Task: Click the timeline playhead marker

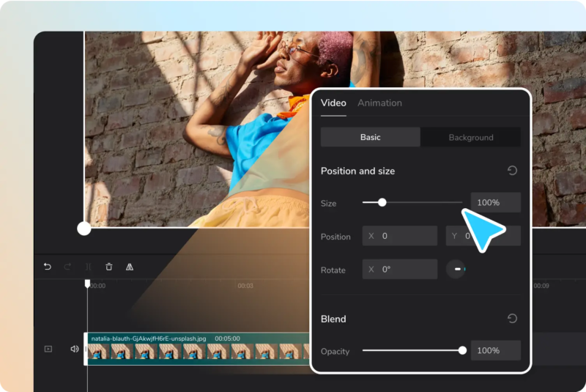Action: (87, 283)
